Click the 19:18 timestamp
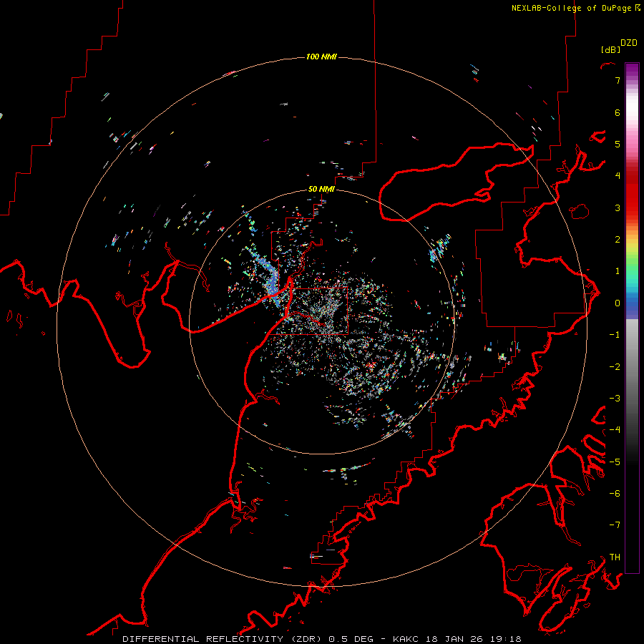 coord(504,639)
